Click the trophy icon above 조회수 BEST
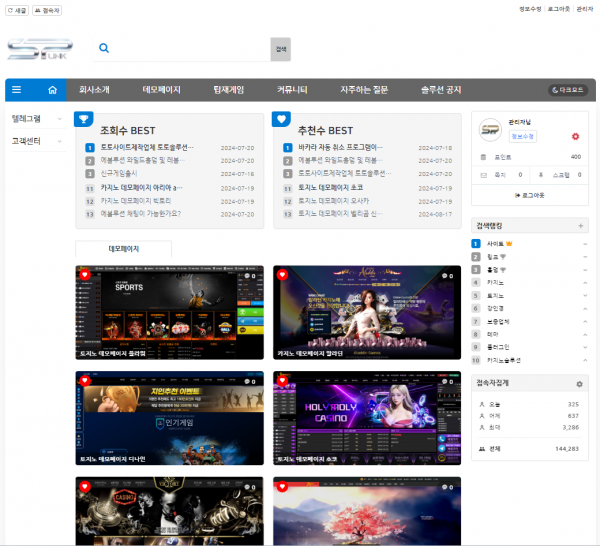This screenshot has width=600, height=546. point(85,118)
